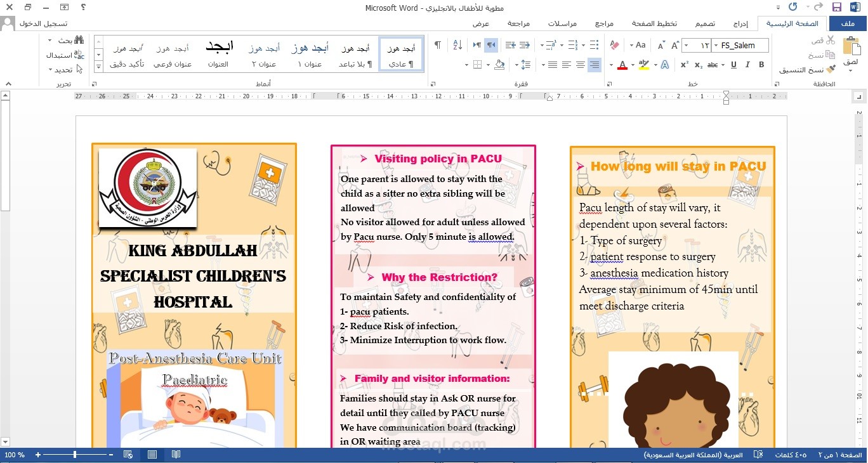The image size is (868, 463).
Task: Apply the red font color
Action: 622,65
